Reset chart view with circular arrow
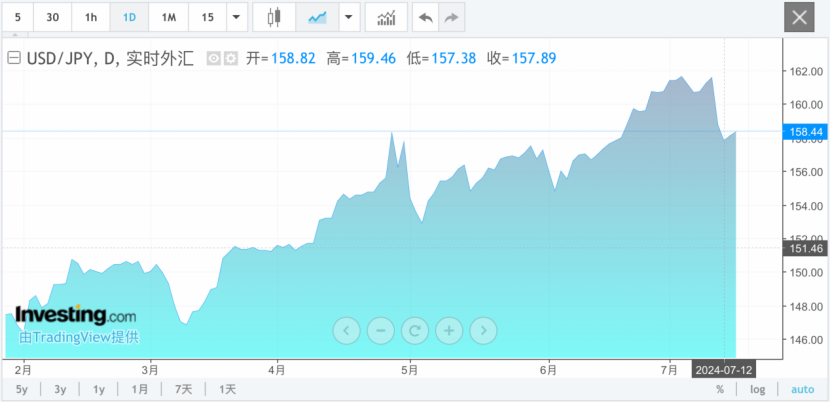This screenshot has width=830, height=403. click(x=415, y=330)
